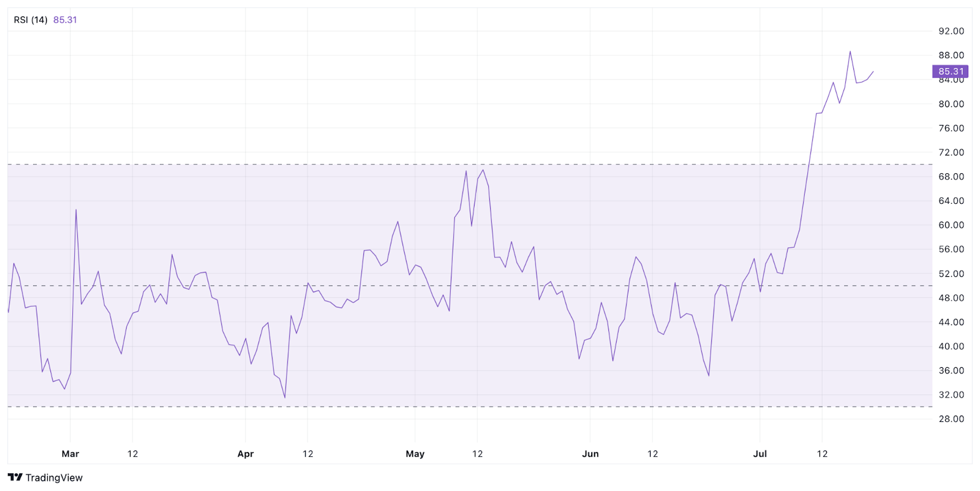This screenshot has width=980, height=491.
Task: Click the highest RSI peak near 88
Action: 850,51
